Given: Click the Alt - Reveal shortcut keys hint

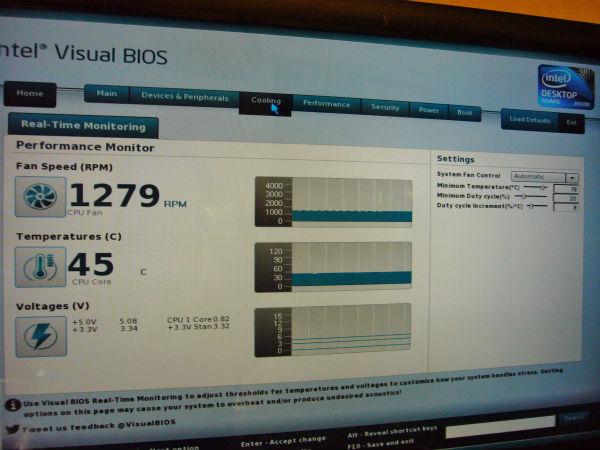Looking at the screenshot, I should point(392,432).
